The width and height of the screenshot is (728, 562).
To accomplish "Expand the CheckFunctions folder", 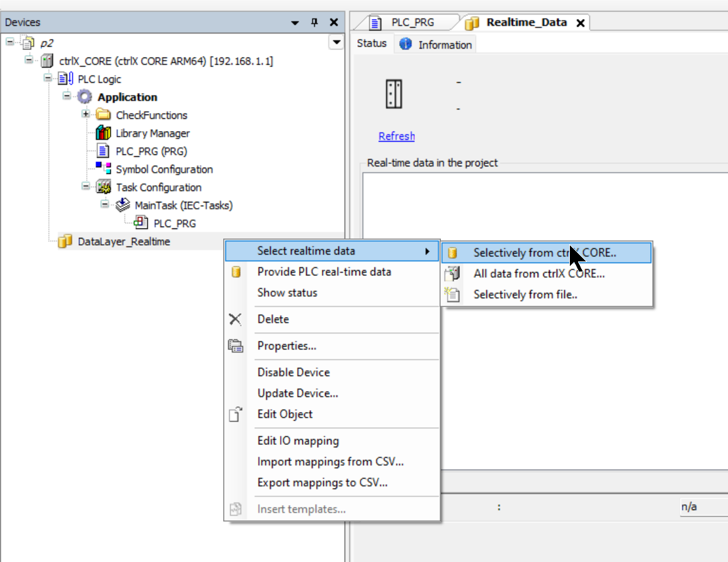I will click(x=86, y=114).
